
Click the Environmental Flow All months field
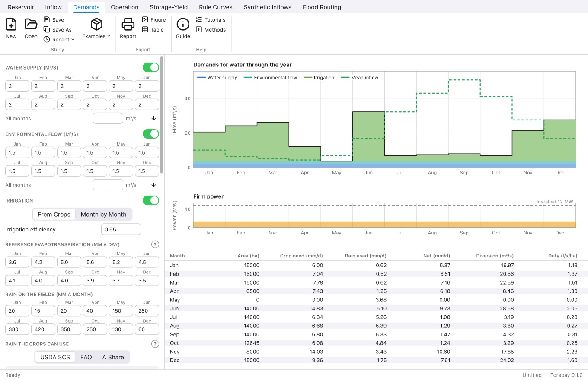(x=108, y=185)
